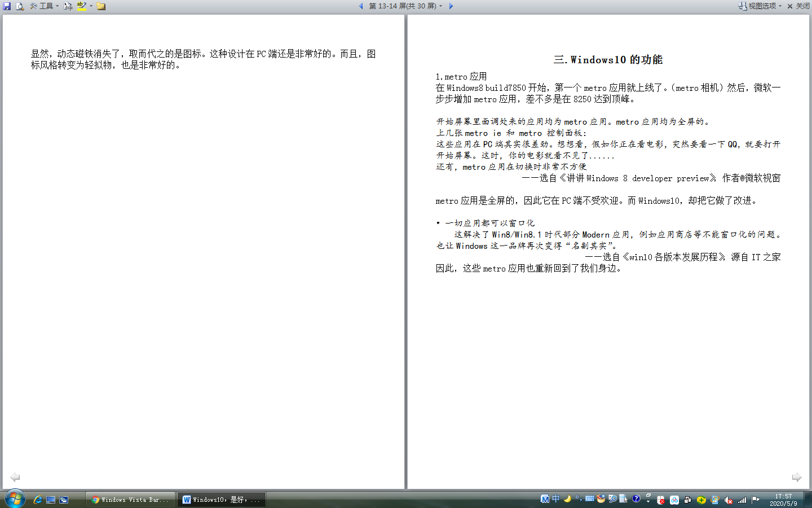Image resolution: width=812 pixels, height=508 pixels.
Task: Apply the yellow text highlight pen
Action: tap(82, 6)
